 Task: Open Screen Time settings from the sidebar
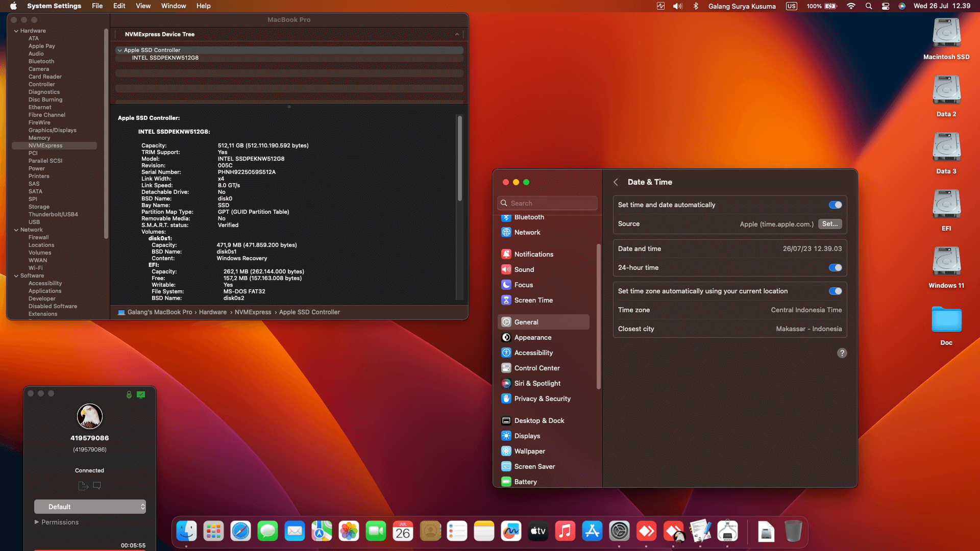[533, 300]
